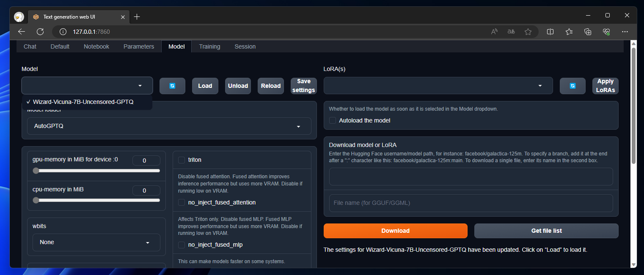Screen dimensions: 644x275
Task: Check no_inject_fused_mlp
Action: click(182, 245)
